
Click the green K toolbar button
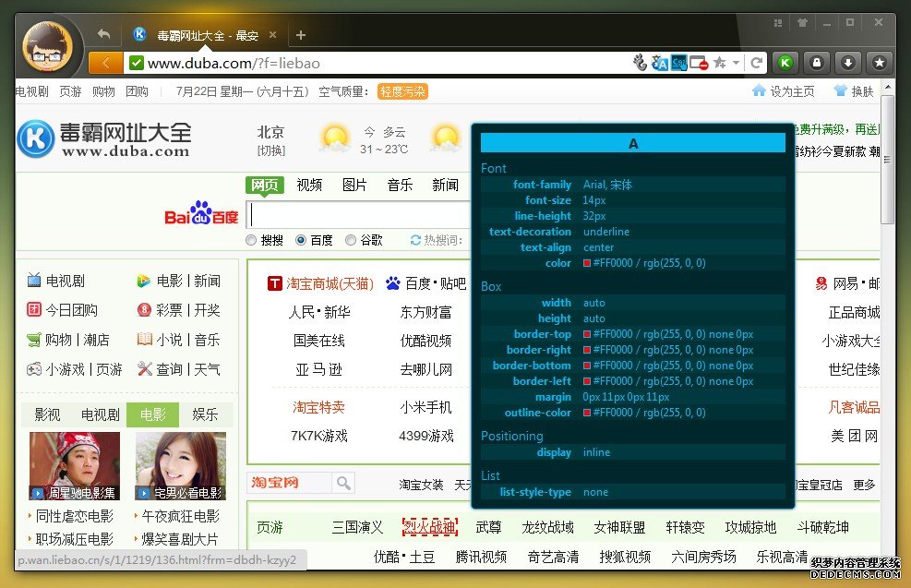click(785, 62)
